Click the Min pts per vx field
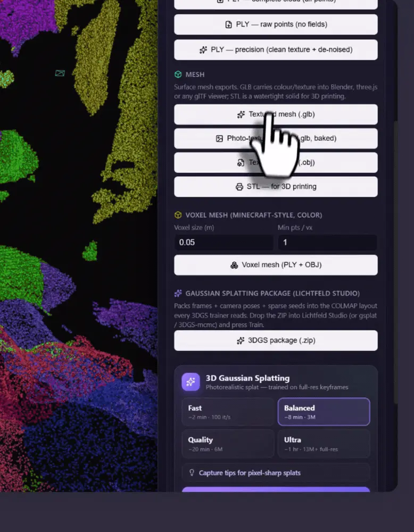 point(327,243)
